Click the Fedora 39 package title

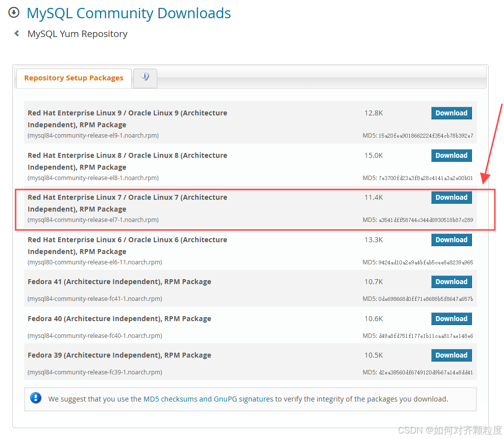[119, 355]
